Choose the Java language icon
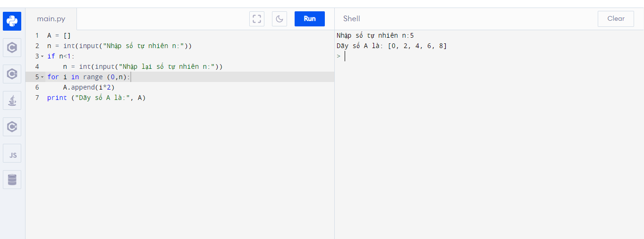The height and width of the screenshot is (239, 644). [x=12, y=100]
